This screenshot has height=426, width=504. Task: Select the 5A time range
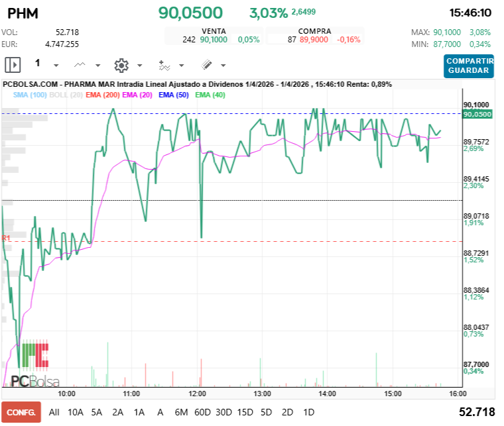(96, 412)
